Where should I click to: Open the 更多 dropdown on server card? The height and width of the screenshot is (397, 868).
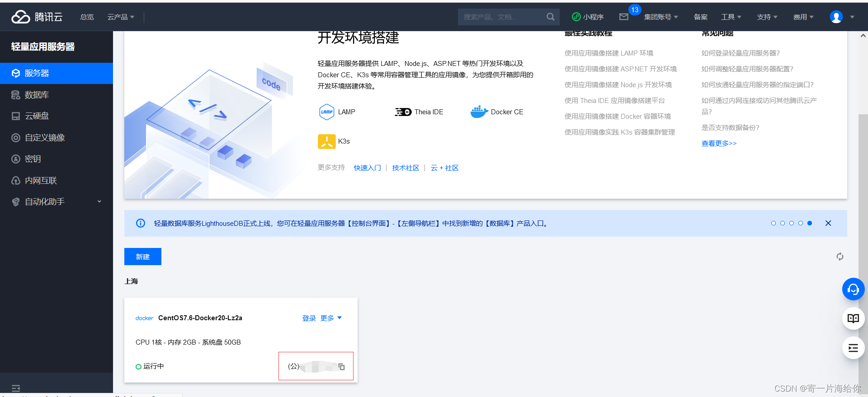331,318
